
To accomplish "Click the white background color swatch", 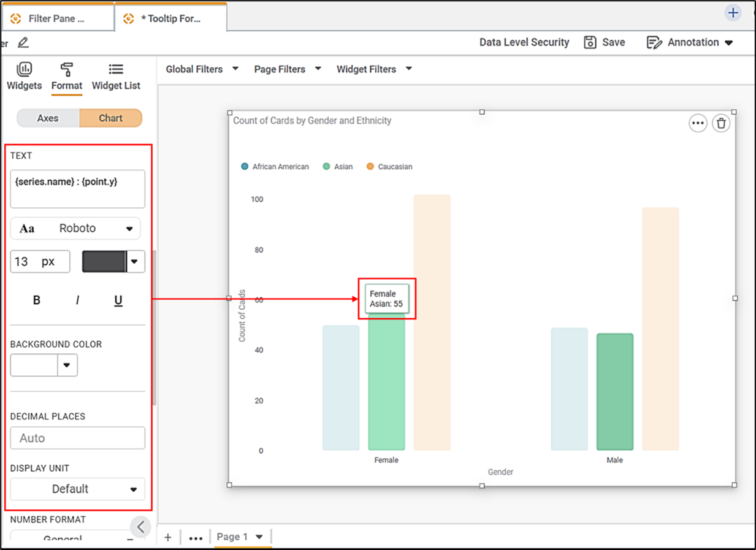I will coord(34,365).
